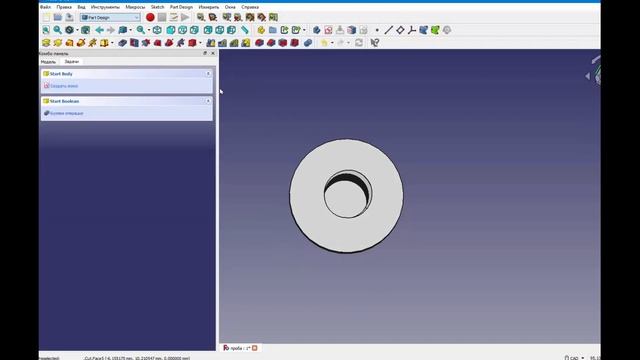Click the Create body icon
This screenshot has height=360, width=640.
pos(316,30)
